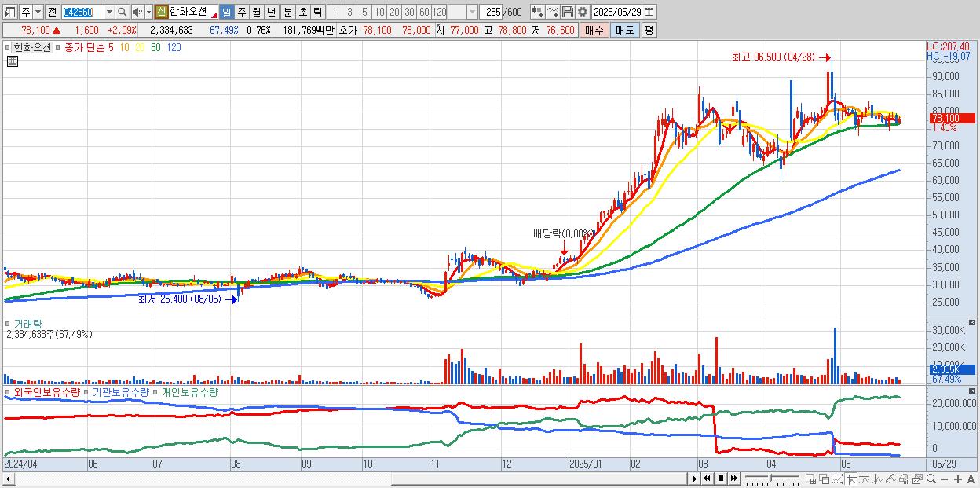Click the speaker sound icon
Screen dimensions: 980x488
[137, 12]
